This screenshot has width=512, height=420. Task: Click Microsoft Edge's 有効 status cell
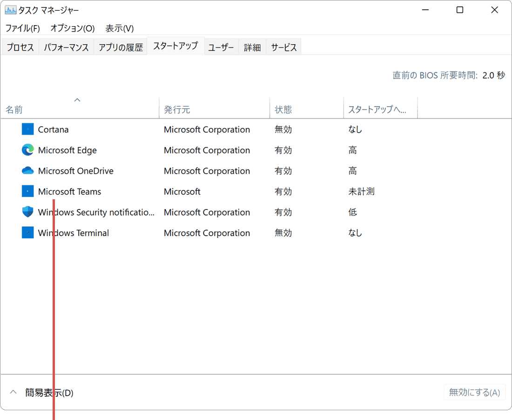click(283, 150)
